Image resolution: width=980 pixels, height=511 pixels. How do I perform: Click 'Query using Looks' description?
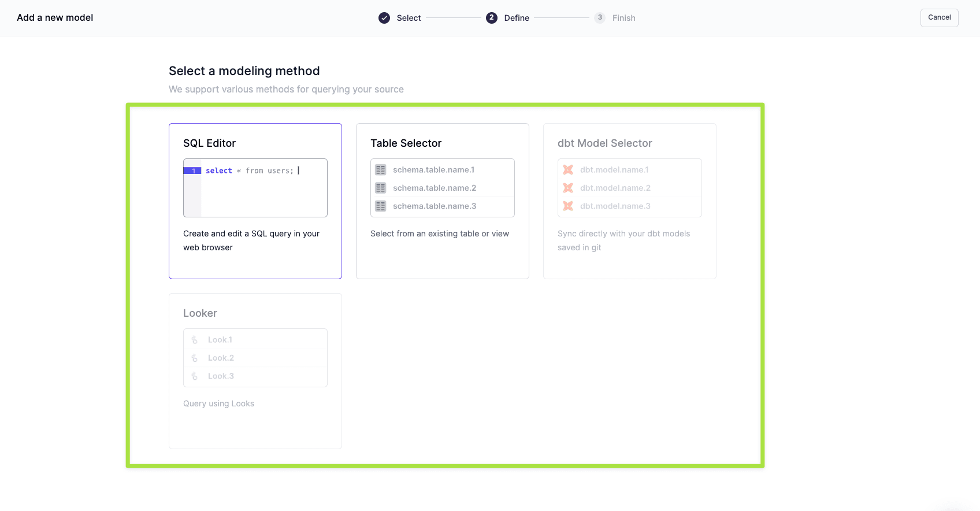tap(218, 403)
